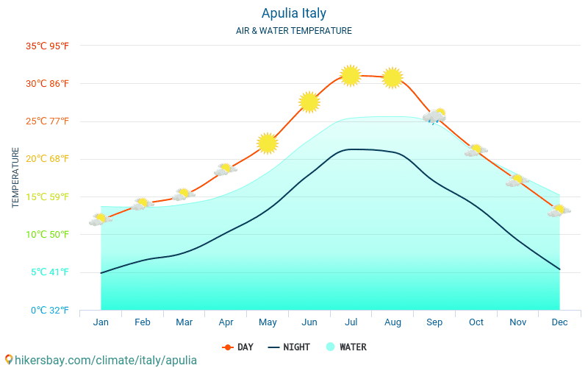Click the January partly cloudy icon
Screen dimensions: 588x368
pyautogui.click(x=101, y=219)
